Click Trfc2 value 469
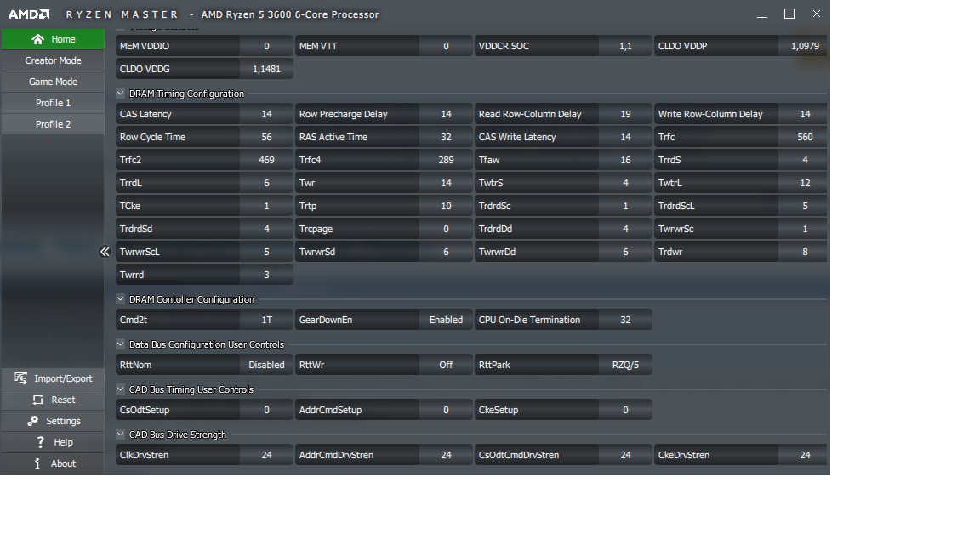 click(x=267, y=160)
